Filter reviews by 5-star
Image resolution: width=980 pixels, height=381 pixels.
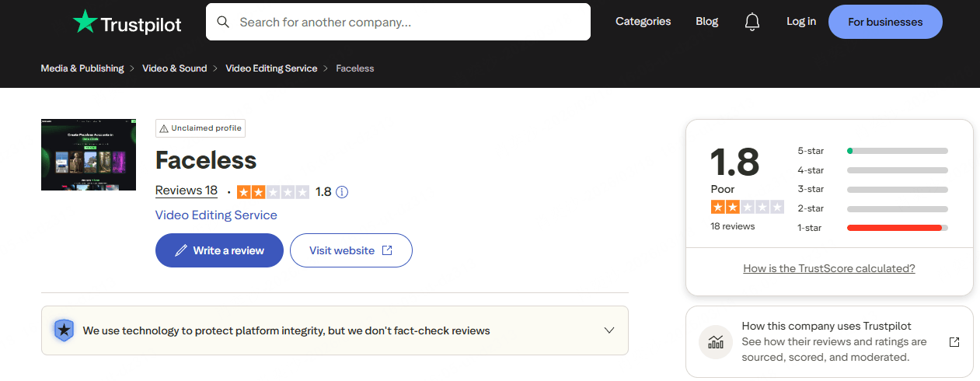873,151
